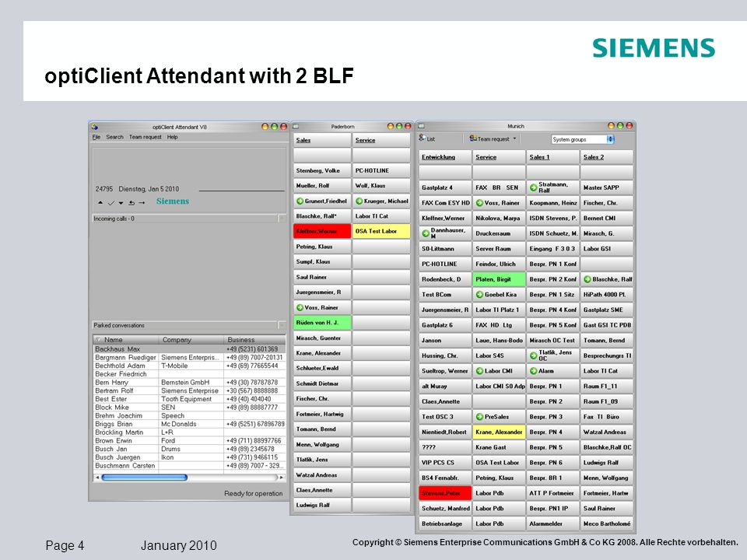This screenshot has height=560, width=747.
Task: Click green icon beside Tlatlik, Jens OC
Action: point(534,355)
